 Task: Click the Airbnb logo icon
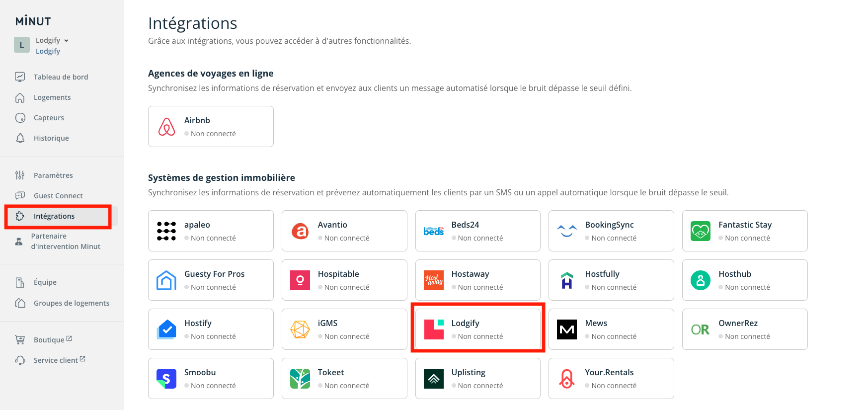pyautogui.click(x=166, y=127)
